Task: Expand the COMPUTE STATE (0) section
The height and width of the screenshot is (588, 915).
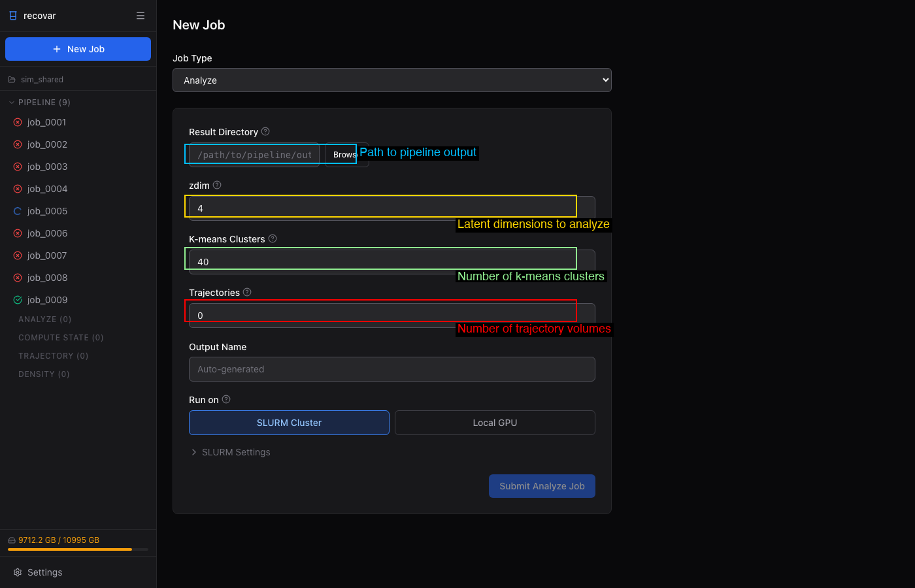Action: (61, 338)
